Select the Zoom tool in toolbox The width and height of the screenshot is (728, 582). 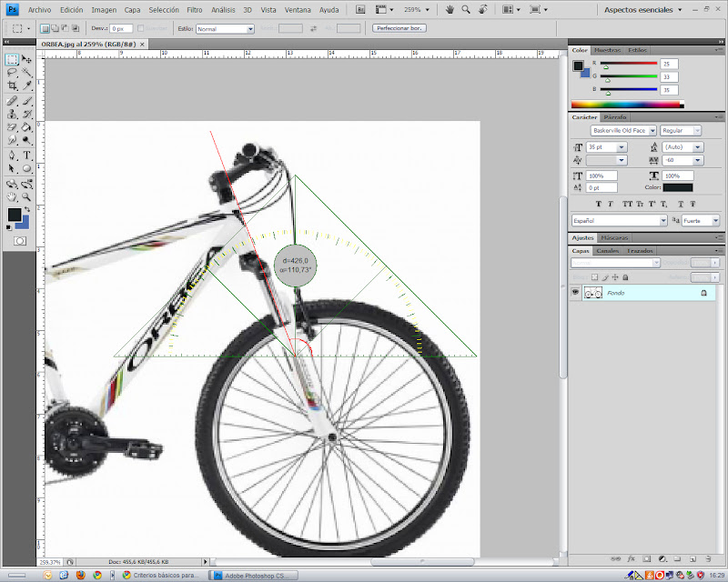point(27,196)
